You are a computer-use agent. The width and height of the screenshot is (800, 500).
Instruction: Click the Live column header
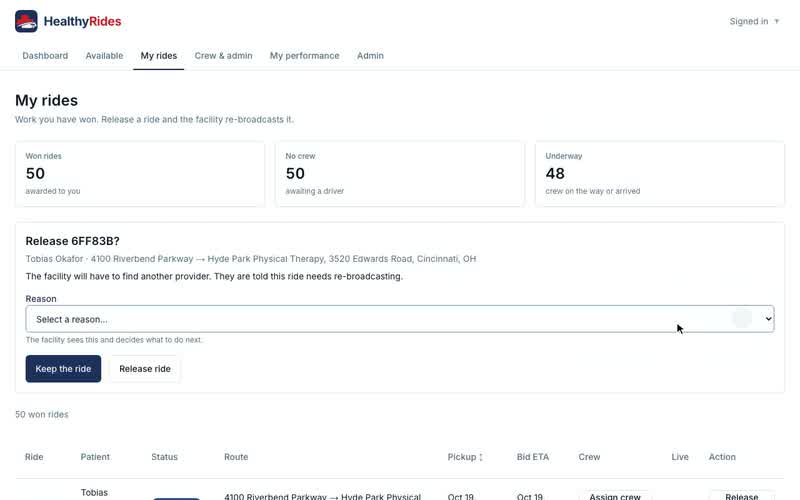pyautogui.click(x=680, y=457)
